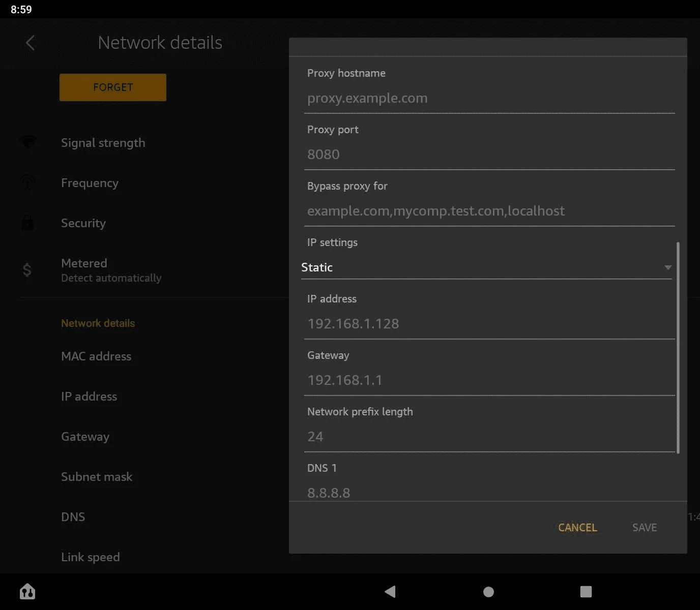Focus the Gateway input field
Screen dimensions: 700x610
pos(489,380)
